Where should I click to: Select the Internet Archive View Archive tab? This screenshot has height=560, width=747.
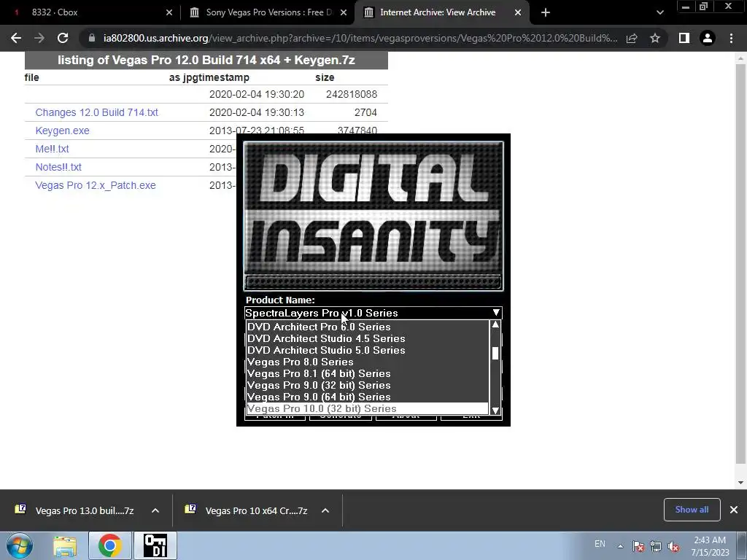click(441, 12)
